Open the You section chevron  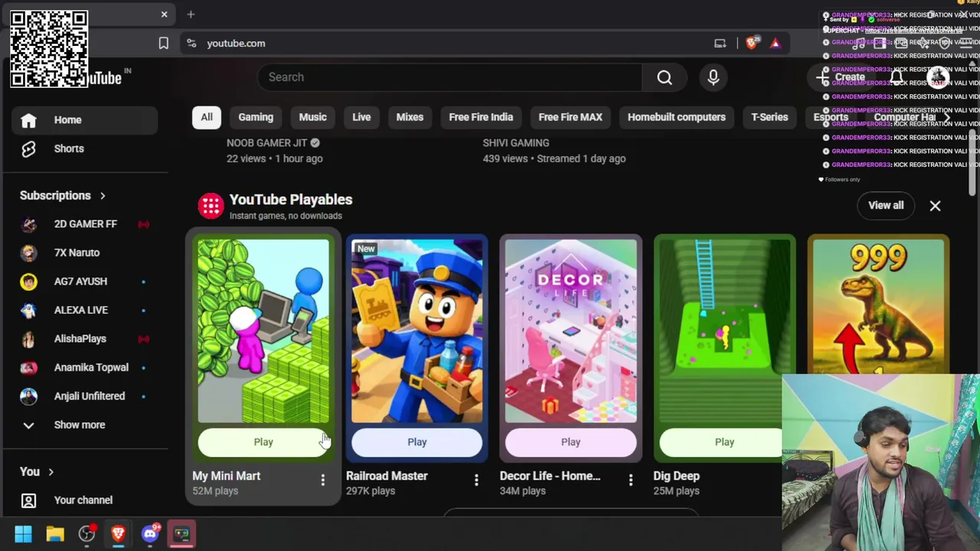pyautogui.click(x=51, y=472)
